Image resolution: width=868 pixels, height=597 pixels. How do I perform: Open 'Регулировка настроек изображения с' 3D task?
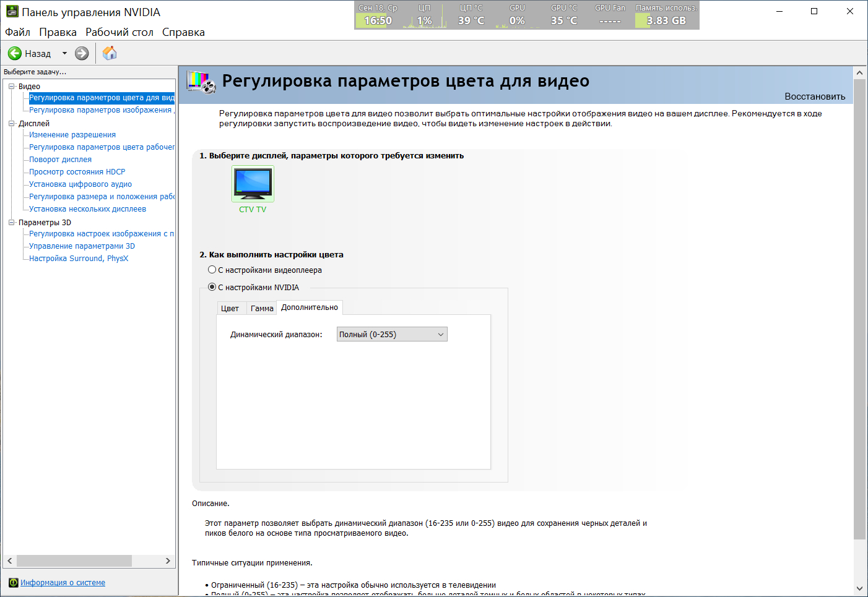102,234
